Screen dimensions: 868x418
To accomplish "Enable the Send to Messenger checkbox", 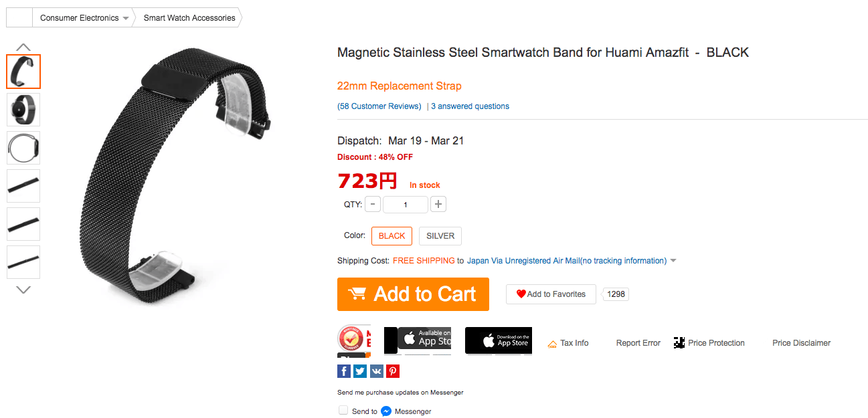I will coord(343,411).
